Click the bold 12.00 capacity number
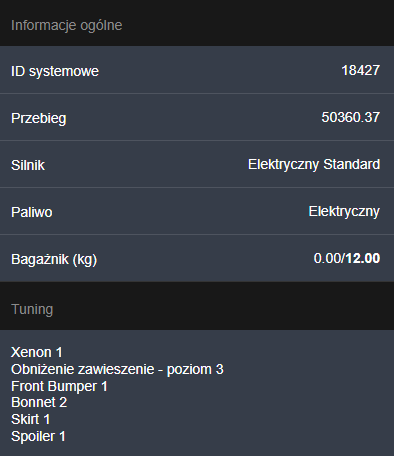Viewport: 394px width, 456px height. click(x=363, y=258)
